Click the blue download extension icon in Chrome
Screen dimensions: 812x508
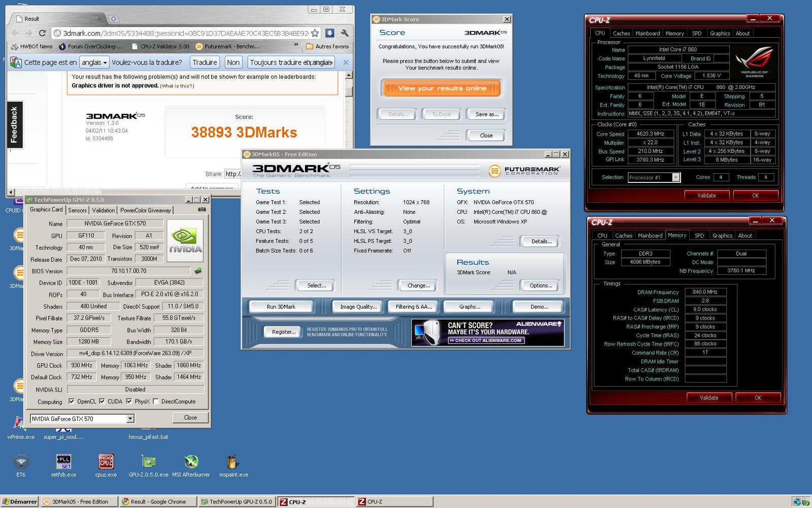(x=329, y=33)
